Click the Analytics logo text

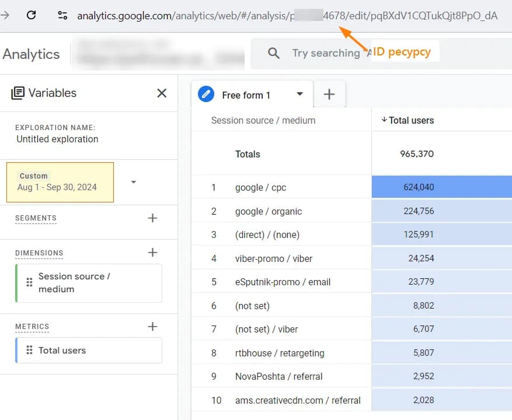(x=31, y=54)
